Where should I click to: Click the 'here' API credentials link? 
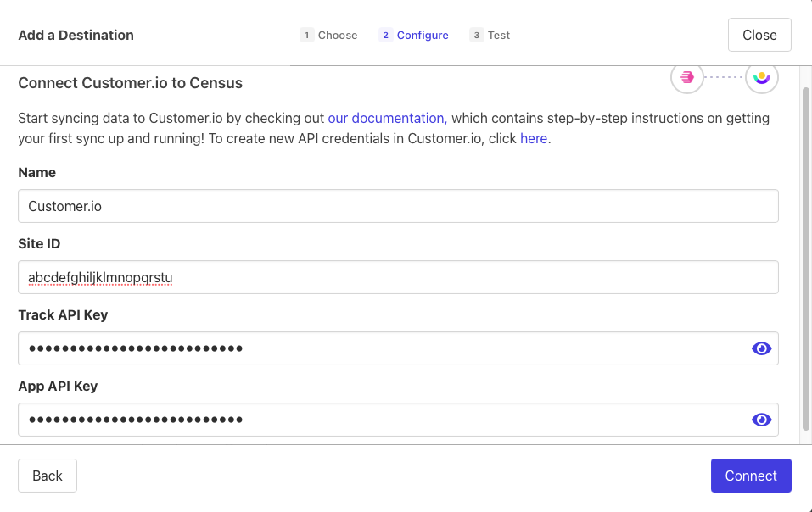[534, 138]
